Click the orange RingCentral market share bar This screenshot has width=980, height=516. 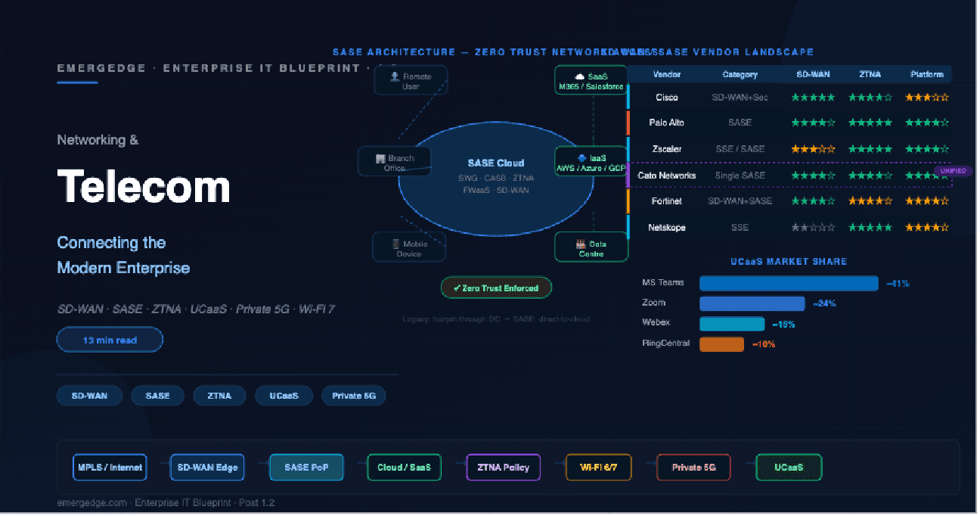coord(721,344)
